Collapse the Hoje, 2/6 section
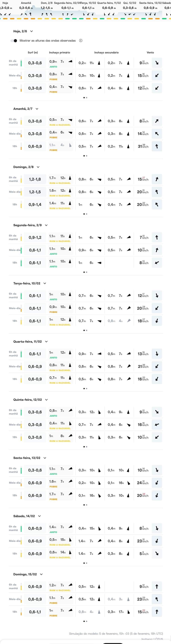Viewport: 171px width, 644px height. [x=31, y=32]
